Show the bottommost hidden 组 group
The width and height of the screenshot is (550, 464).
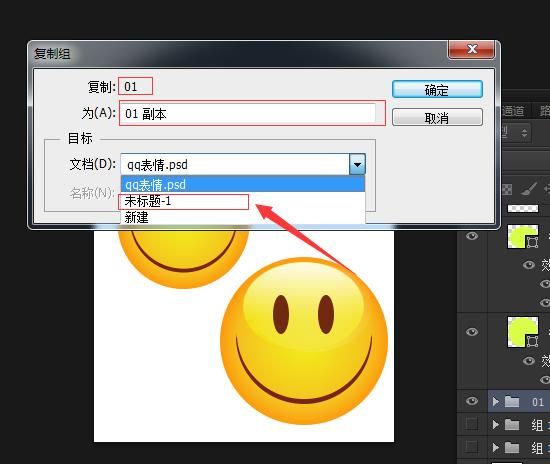click(472, 447)
